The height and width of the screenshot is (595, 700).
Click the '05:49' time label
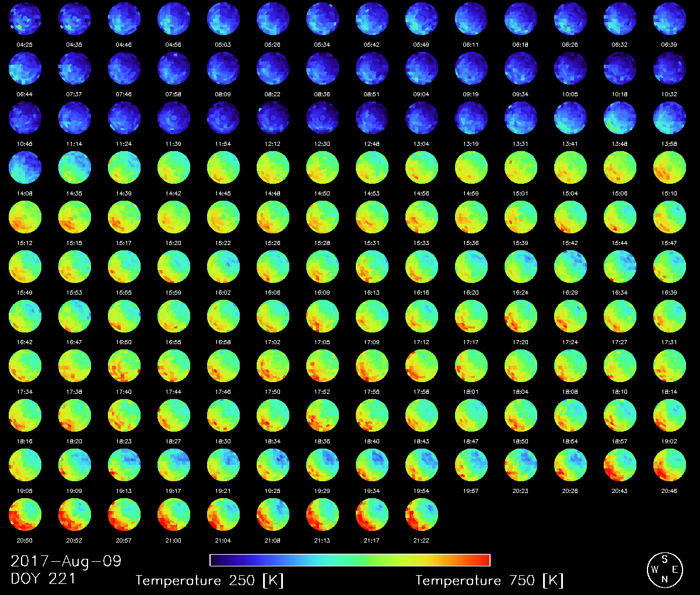(x=421, y=45)
